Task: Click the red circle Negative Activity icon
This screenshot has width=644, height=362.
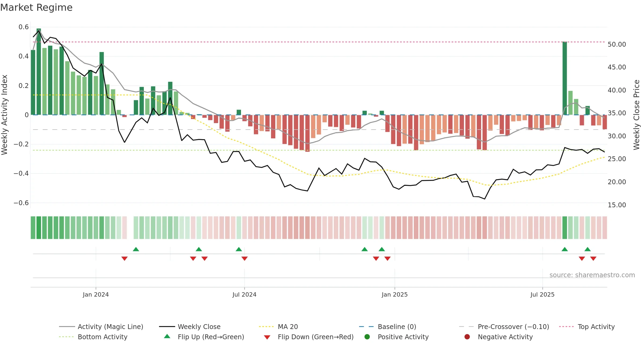Action: coord(467,337)
